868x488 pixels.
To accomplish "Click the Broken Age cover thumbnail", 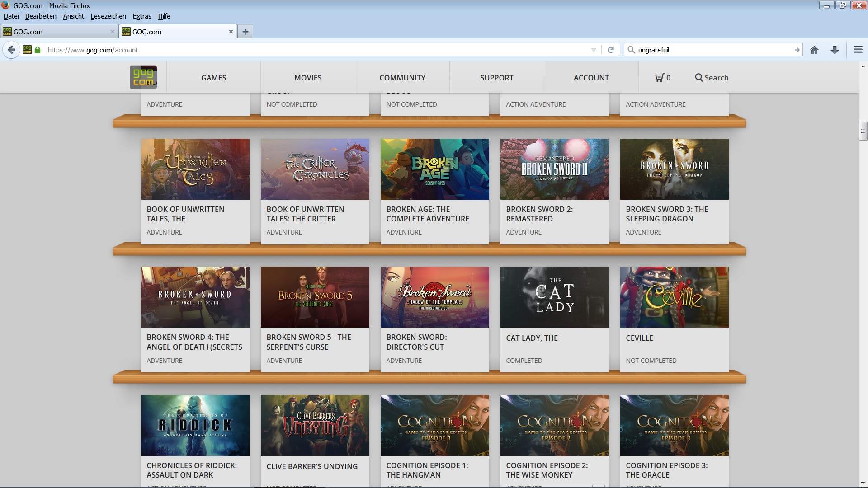I will pyautogui.click(x=434, y=169).
